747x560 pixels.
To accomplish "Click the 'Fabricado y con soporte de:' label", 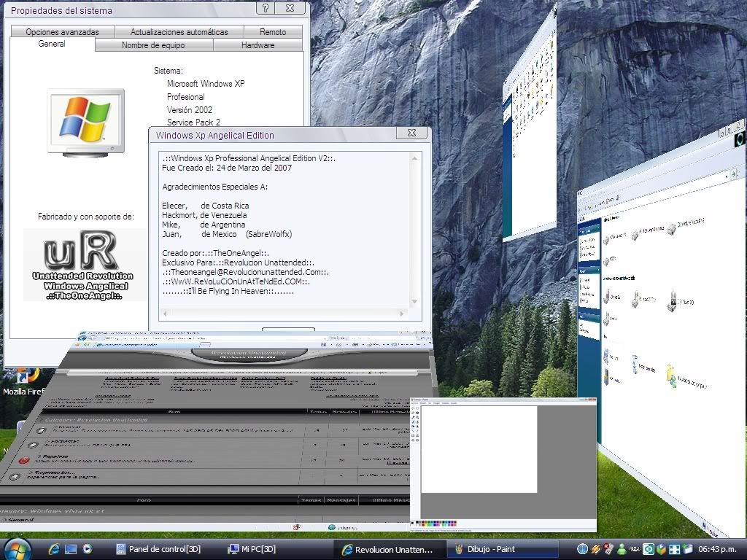I will tap(86, 217).
